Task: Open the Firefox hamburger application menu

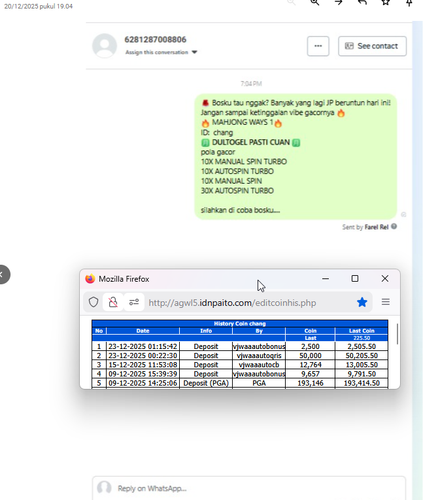Action: click(386, 302)
